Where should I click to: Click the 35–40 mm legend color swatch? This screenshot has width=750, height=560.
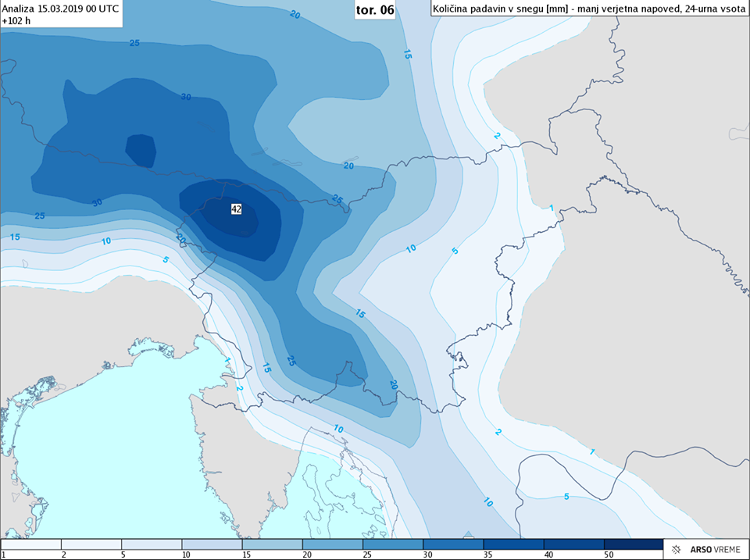coord(512,544)
